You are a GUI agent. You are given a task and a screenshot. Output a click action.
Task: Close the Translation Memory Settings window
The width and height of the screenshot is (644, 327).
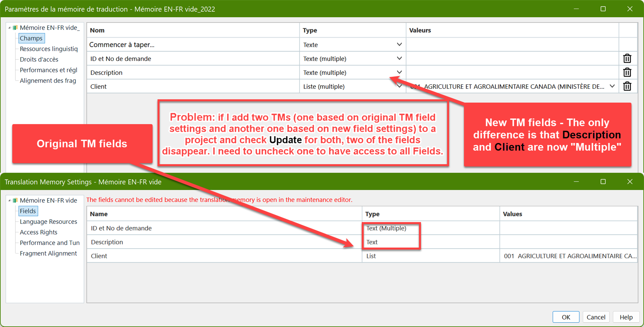[630, 182]
